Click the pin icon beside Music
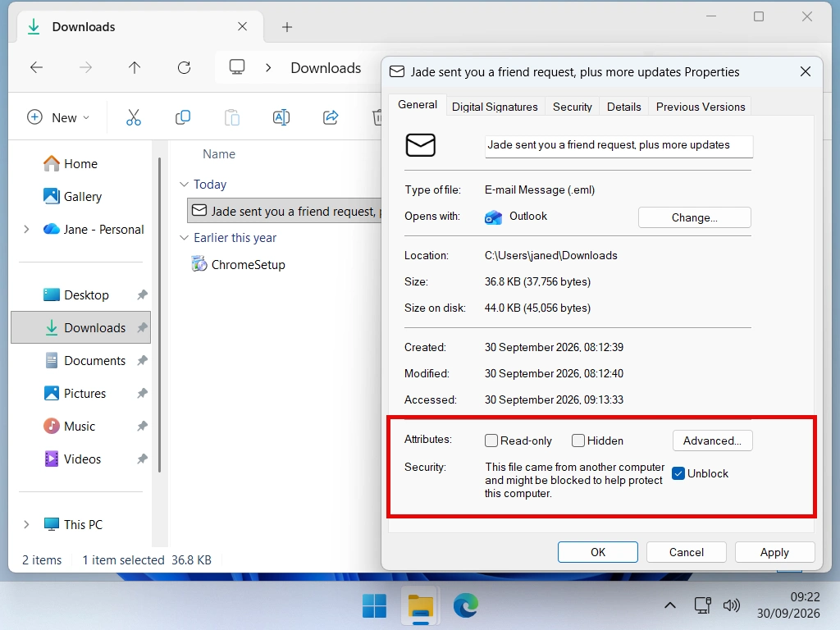 pos(142,427)
